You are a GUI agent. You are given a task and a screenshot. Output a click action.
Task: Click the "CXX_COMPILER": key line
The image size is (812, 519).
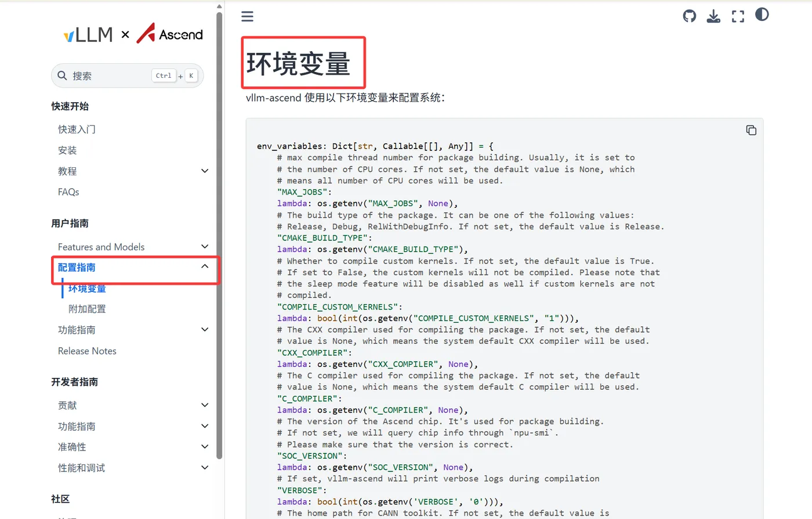pyautogui.click(x=314, y=353)
